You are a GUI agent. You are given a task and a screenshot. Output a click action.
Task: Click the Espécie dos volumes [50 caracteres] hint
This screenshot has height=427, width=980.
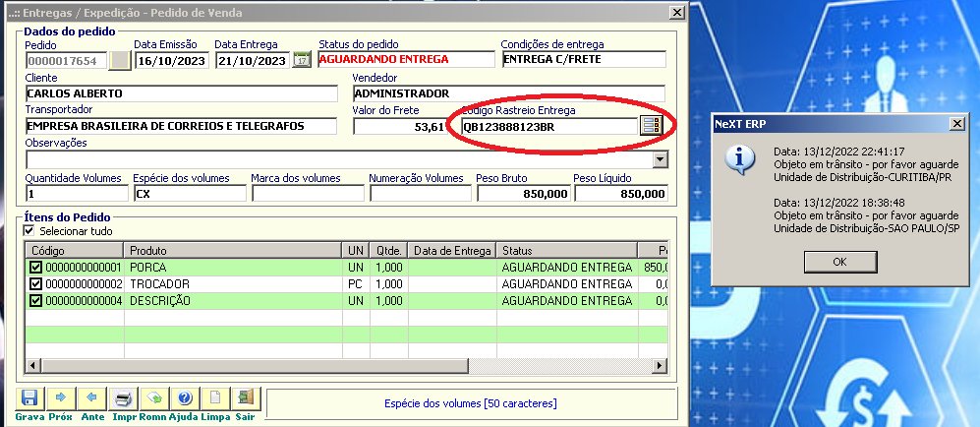[x=471, y=403]
